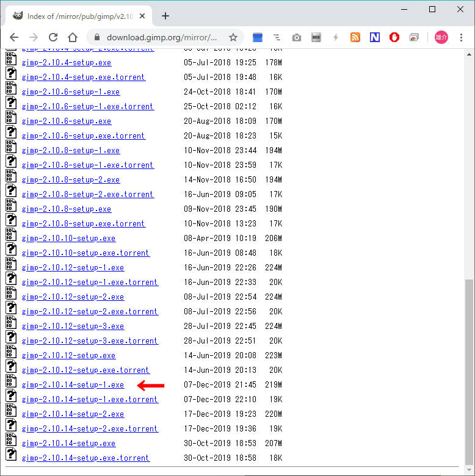Open gimp-2.10.10-setup.exe.torrent link
The width and height of the screenshot is (475, 476).
(85, 253)
